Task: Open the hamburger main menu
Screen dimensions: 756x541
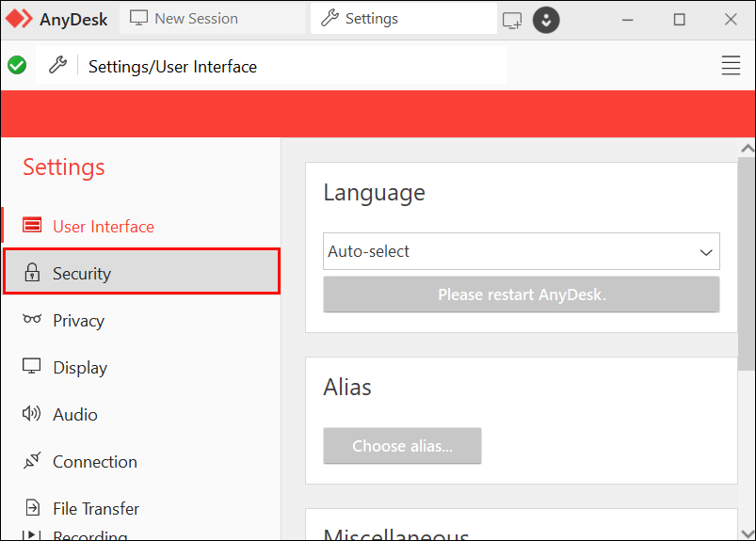Action: tap(731, 66)
